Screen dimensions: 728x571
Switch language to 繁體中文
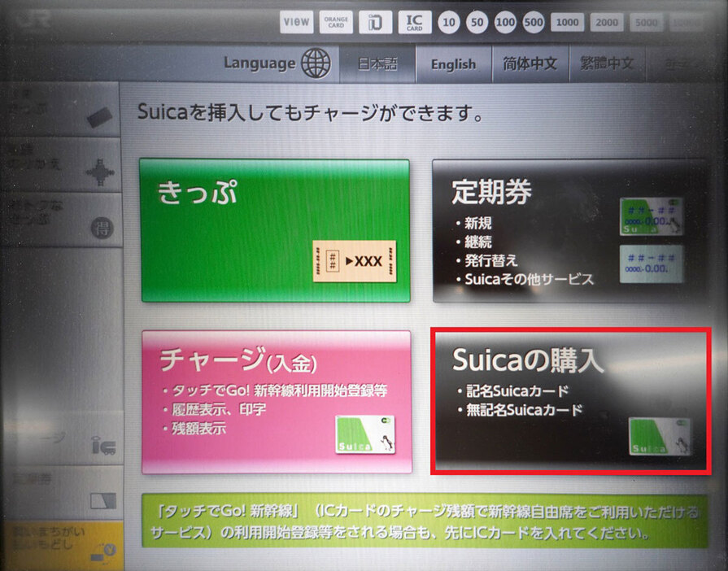coord(607,63)
